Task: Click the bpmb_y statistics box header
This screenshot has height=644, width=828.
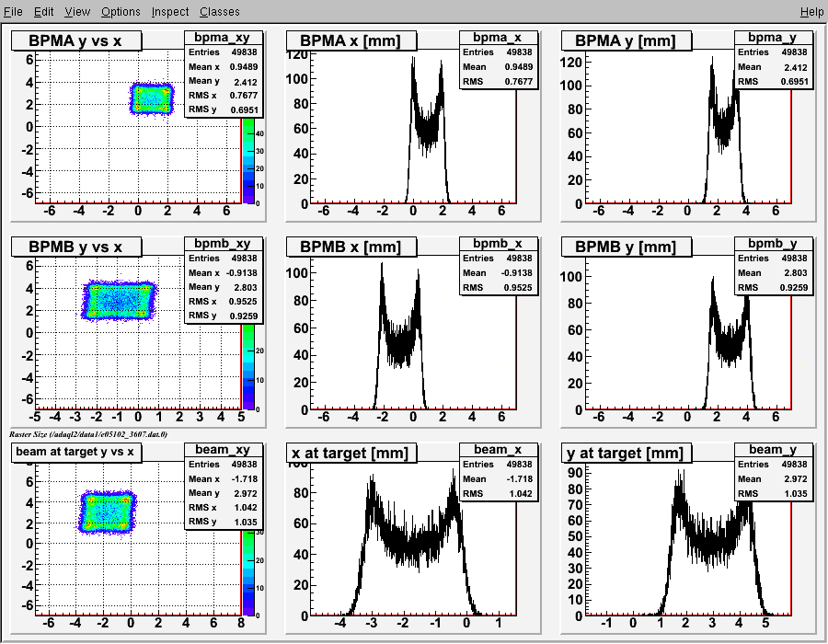Action: coord(773,244)
